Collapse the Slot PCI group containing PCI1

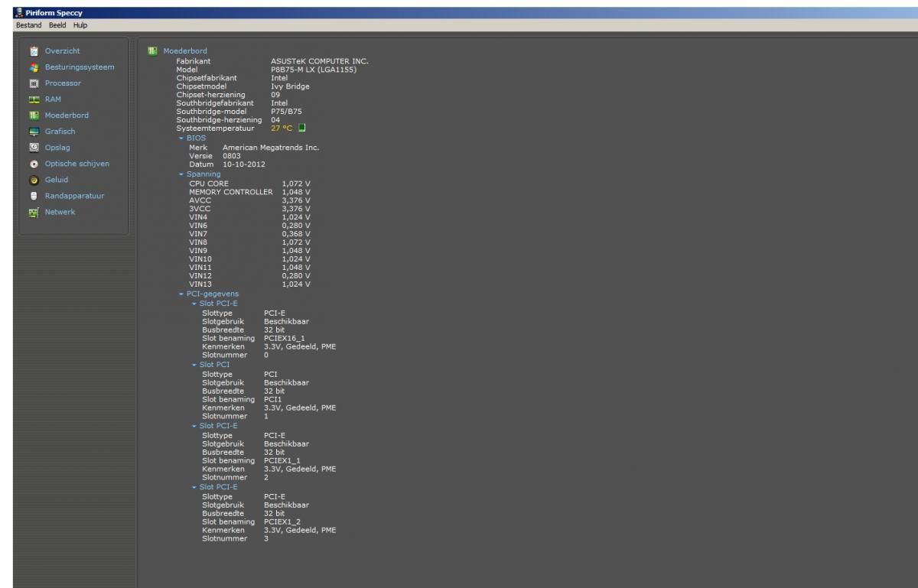tap(194, 365)
